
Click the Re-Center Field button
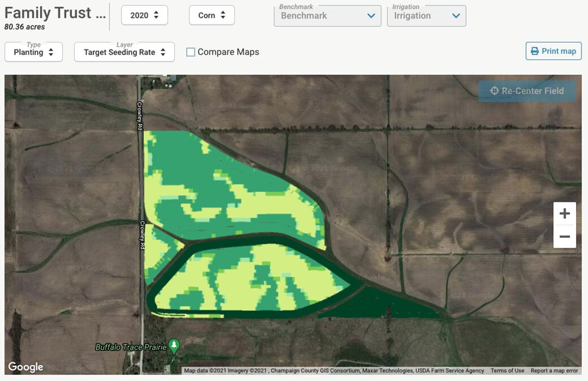(x=526, y=91)
